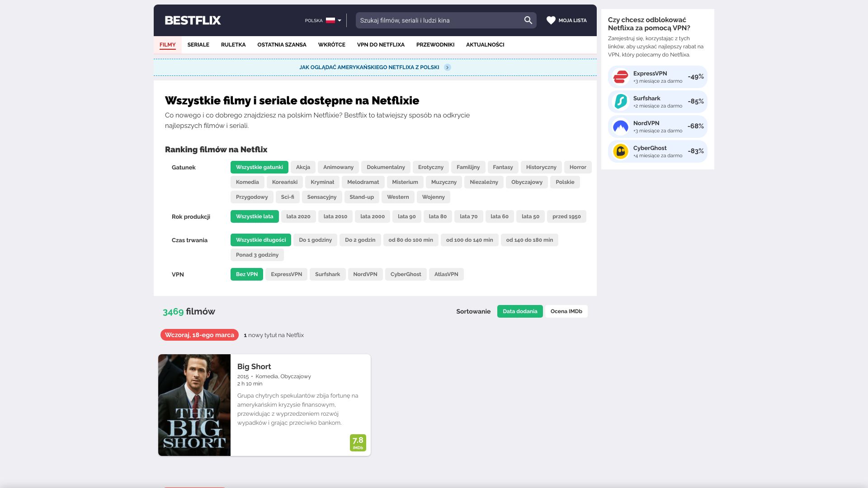Viewport: 868px width, 488px height.
Task: Go to Ostatnia szansa
Action: [282, 45]
